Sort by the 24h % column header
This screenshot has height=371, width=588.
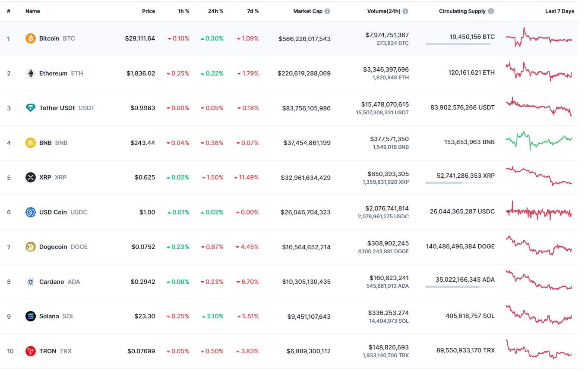point(215,11)
